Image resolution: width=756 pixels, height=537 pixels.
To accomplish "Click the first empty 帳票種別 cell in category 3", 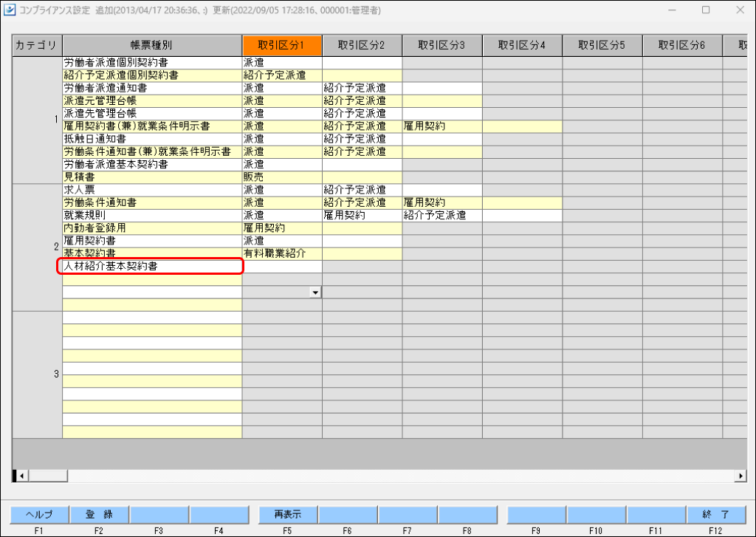I will click(x=152, y=318).
